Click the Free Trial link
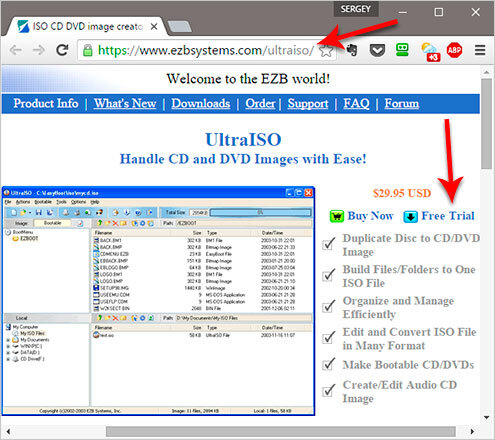Image resolution: width=495 pixels, height=440 pixels. [448, 216]
